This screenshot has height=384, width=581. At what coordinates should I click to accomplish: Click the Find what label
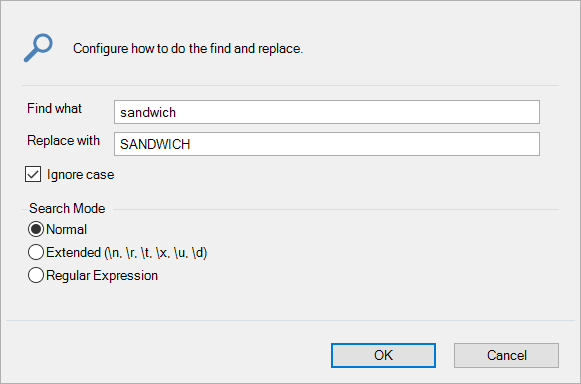tap(54, 109)
